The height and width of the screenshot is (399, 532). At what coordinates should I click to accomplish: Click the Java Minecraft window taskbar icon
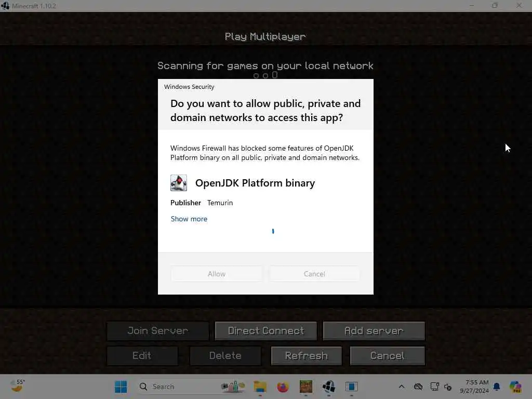(329, 387)
